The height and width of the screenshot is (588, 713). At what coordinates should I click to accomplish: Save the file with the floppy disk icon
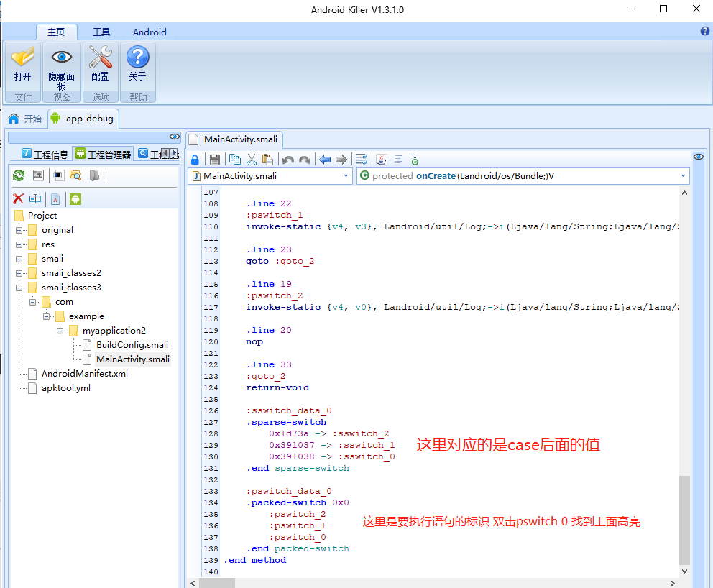[215, 160]
